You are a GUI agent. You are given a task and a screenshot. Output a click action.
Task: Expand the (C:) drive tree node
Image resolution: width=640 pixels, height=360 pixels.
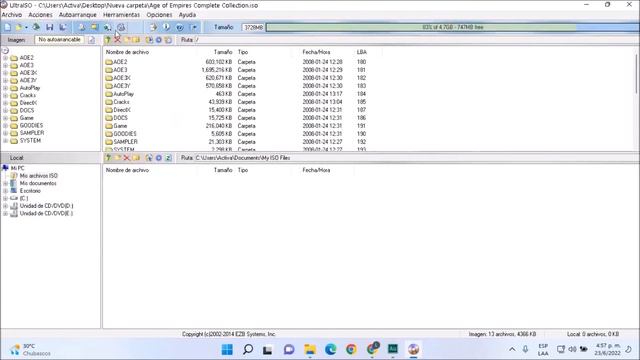(x=5, y=198)
